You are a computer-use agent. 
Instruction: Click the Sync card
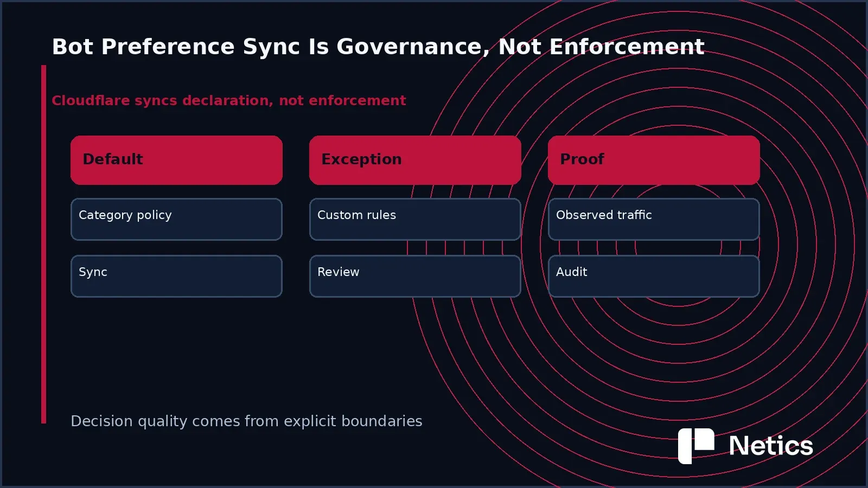click(x=176, y=276)
